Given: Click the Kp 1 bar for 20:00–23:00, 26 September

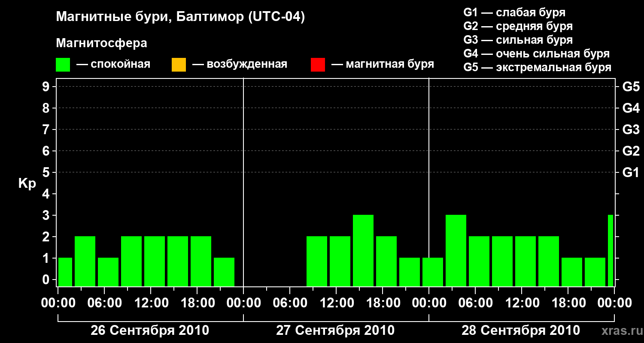Looking at the screenshot, I should 224,272.
